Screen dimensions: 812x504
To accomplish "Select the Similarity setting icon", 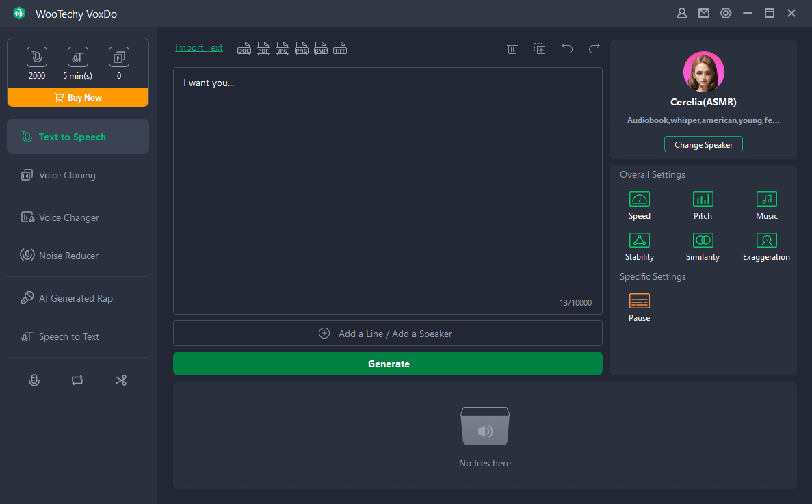I will [x=703, y=240].
